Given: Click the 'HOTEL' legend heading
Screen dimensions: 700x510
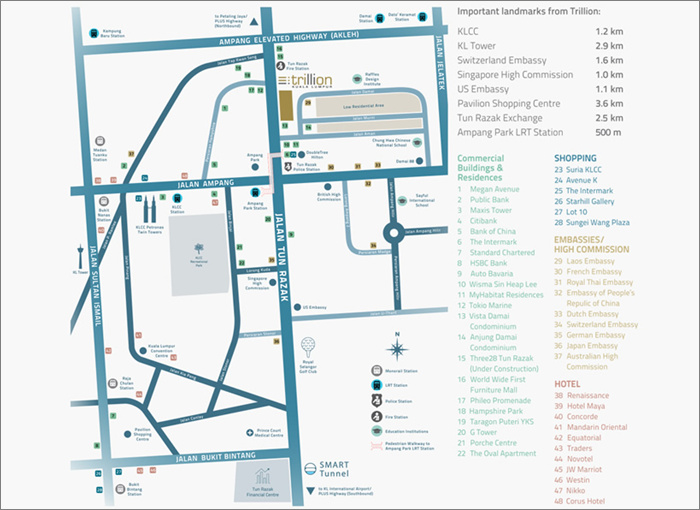Looking at the screenshot, I should pos(567,384).
